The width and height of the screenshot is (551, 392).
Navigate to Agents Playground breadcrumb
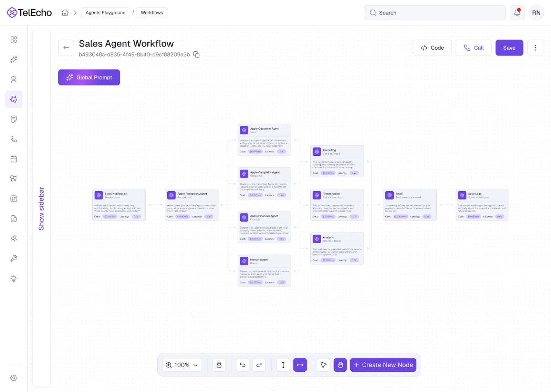pos(105,13)
